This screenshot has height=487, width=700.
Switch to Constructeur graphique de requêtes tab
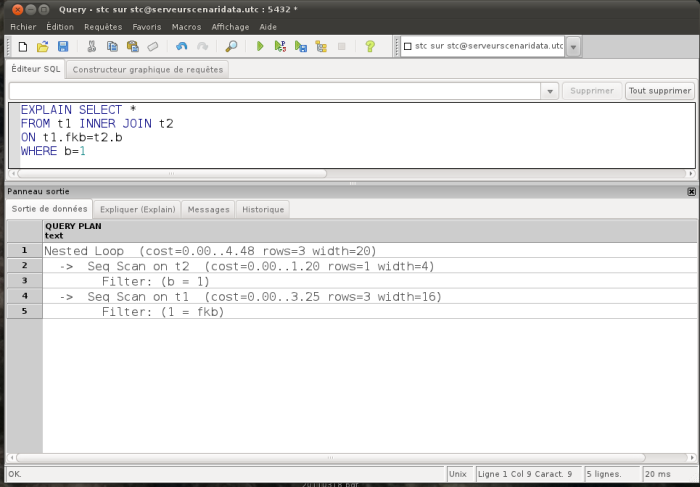point(148,70)
